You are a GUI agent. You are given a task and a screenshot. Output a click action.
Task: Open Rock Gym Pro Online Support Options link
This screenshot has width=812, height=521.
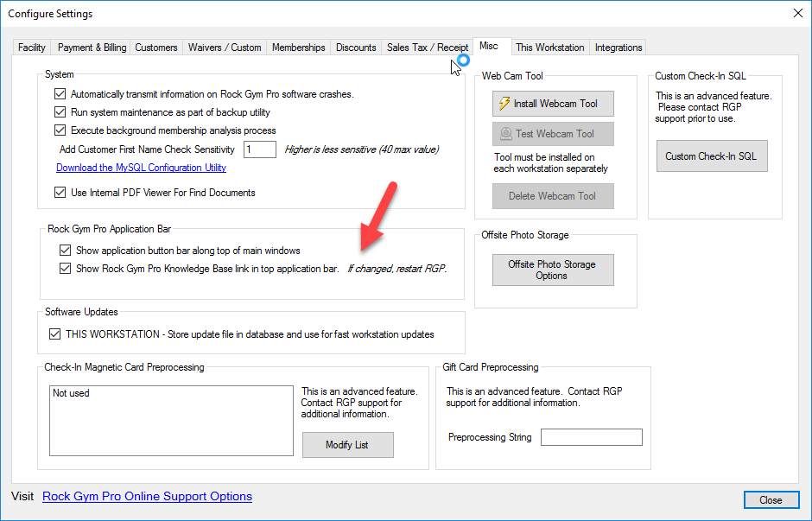point(148,496)
